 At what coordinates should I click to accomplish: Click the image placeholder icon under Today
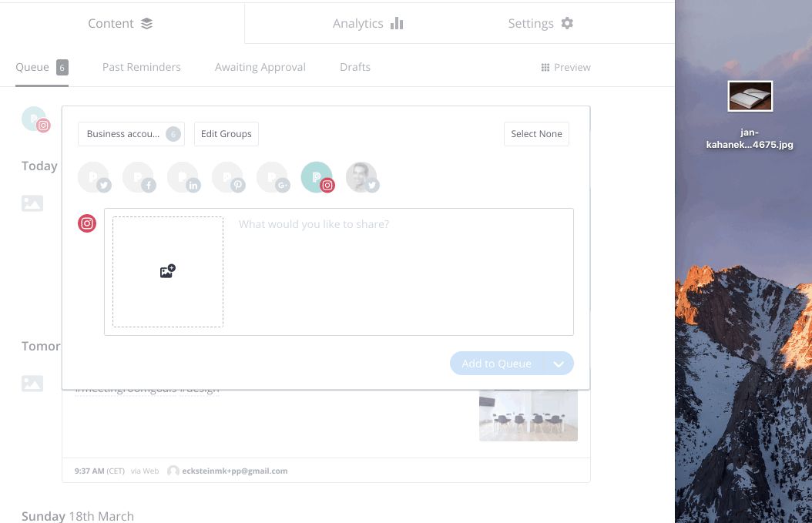(x=32, y=203)
